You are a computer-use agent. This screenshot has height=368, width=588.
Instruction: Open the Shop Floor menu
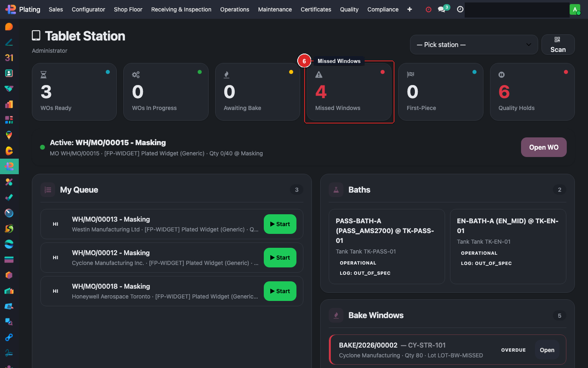[128, 9]
